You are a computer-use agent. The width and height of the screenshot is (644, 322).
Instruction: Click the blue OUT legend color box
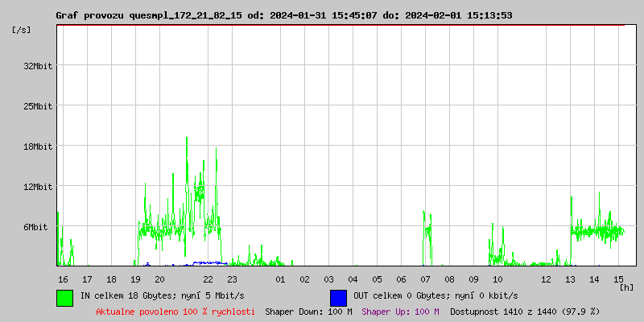click(x=338, y=297)
